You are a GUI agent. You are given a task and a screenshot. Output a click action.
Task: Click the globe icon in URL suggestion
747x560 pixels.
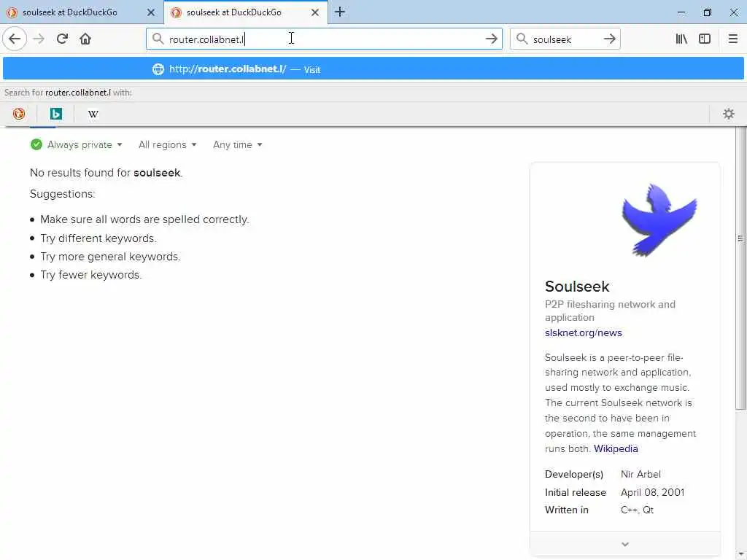click(158, 69)
